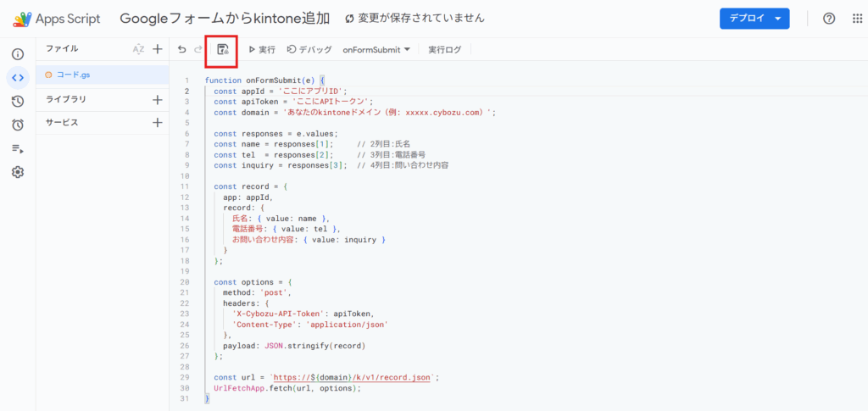
Task: Add a new file with plus icon
Action: pos(157,49)
